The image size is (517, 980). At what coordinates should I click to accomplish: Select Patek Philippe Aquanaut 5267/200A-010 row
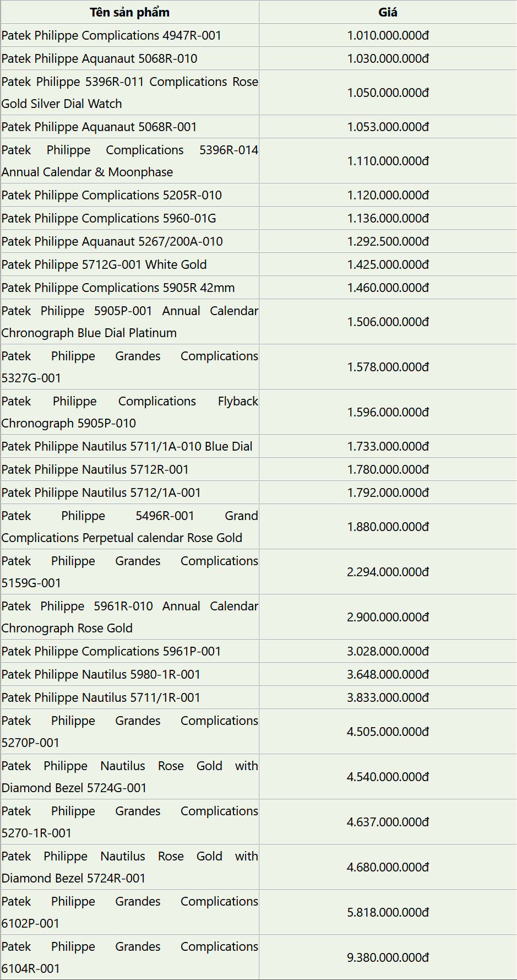pyautogui.click(x=112, y=241)
